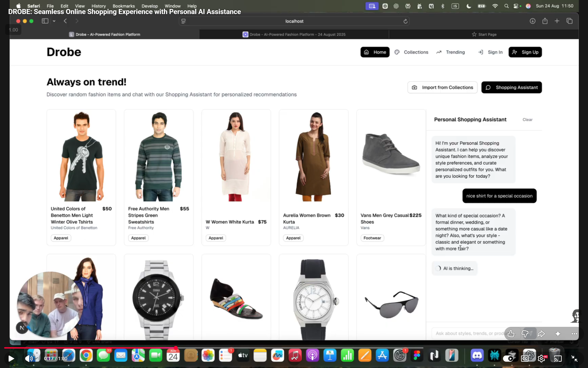Expand the sidebar options chevron in Safari
The image size is (588, 368).
click(x=54, y=21)
